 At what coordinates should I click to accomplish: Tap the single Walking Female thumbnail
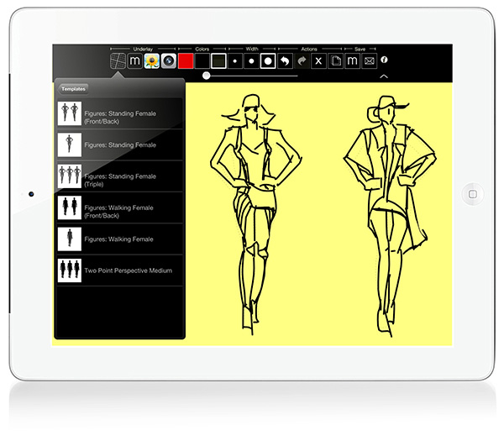70,239
